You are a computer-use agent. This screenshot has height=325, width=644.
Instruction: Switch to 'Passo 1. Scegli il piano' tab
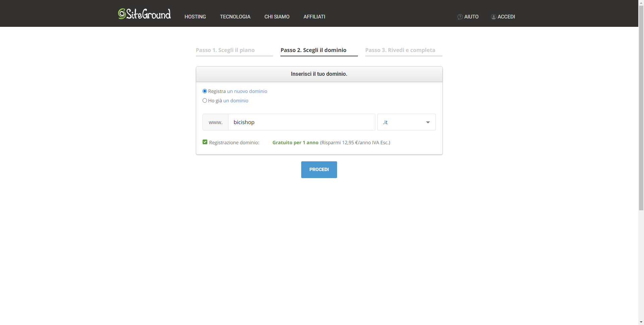(x=225, y=50)
